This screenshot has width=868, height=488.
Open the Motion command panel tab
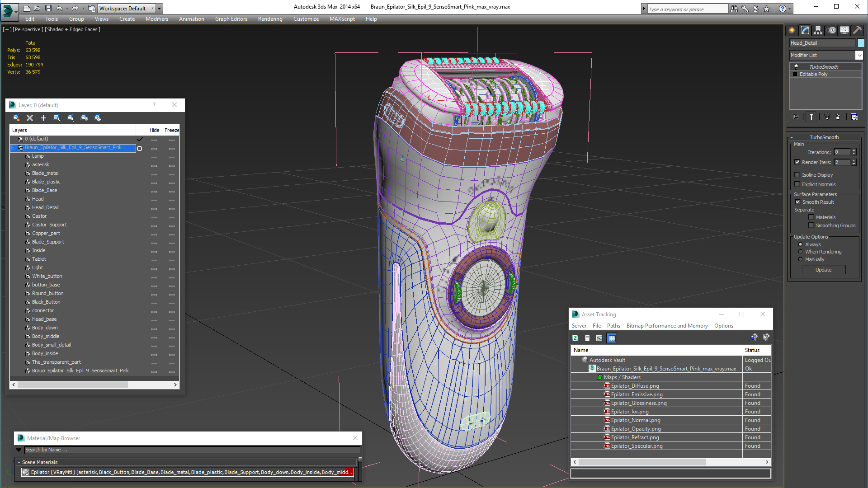832,30
